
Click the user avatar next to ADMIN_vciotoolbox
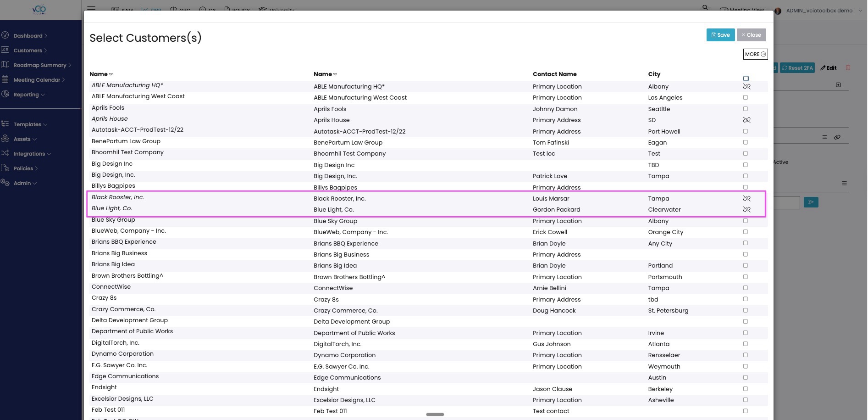[x=778, y=11]
